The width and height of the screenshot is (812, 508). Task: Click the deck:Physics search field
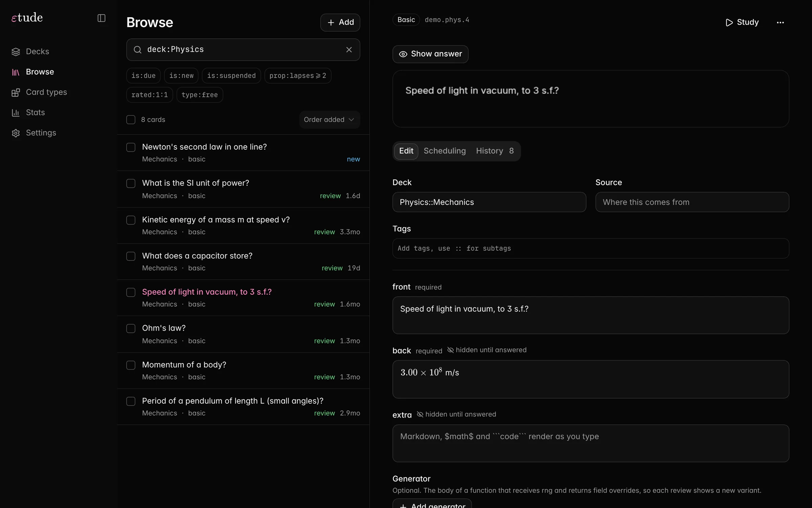(x=243, y=50)
